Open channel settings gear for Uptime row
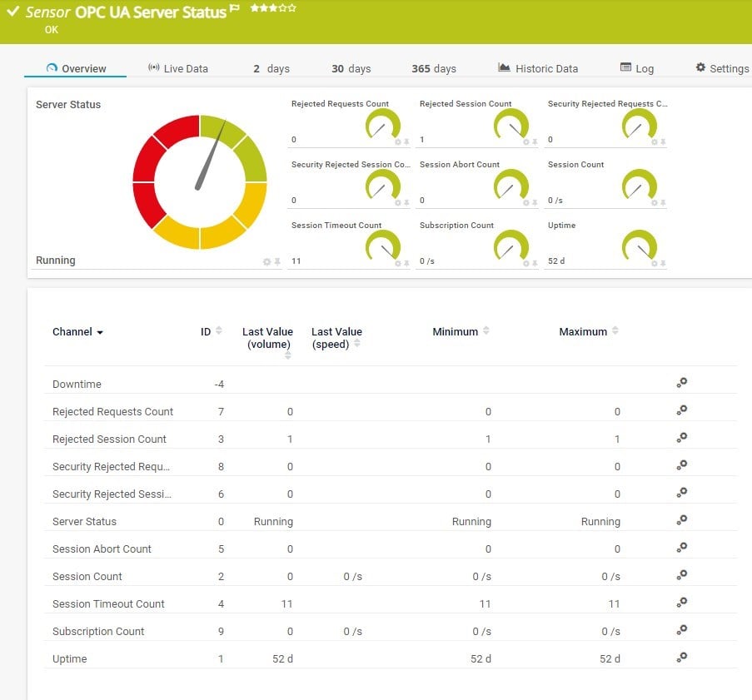 click(x=682, y=658)
